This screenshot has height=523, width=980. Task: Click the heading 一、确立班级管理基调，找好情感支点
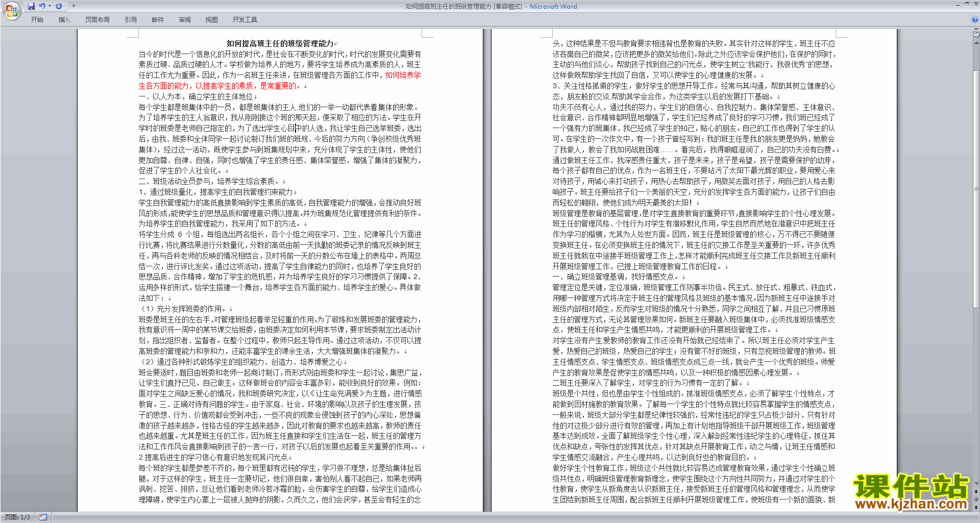point(617,277)
